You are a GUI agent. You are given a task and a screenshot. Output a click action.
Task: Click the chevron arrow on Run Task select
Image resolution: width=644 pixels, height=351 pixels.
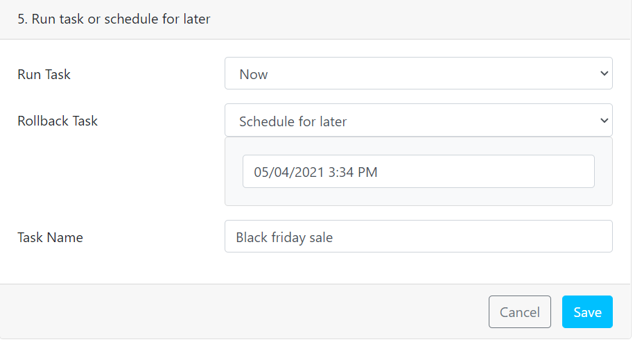point(604,74)
